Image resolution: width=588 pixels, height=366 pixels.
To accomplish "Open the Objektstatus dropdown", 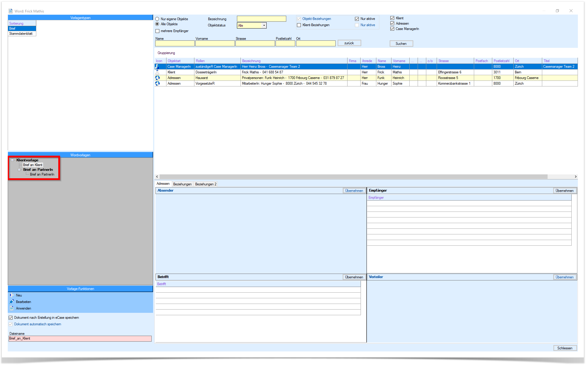I will coord(264,26).
